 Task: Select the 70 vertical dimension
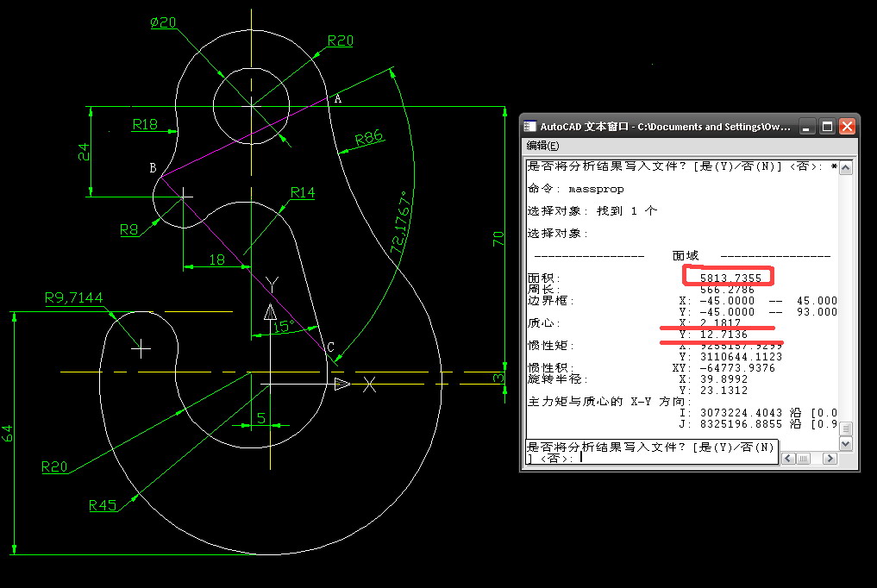(x=498, y=239)
